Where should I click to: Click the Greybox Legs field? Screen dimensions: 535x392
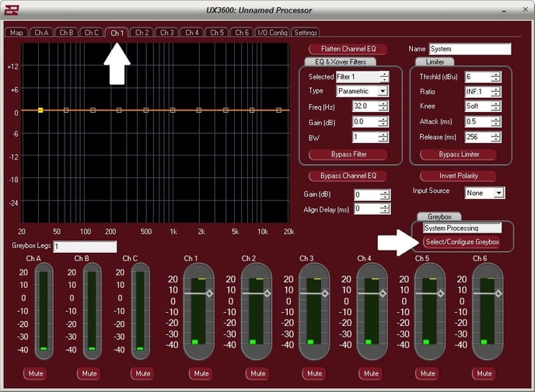point(85,247)
